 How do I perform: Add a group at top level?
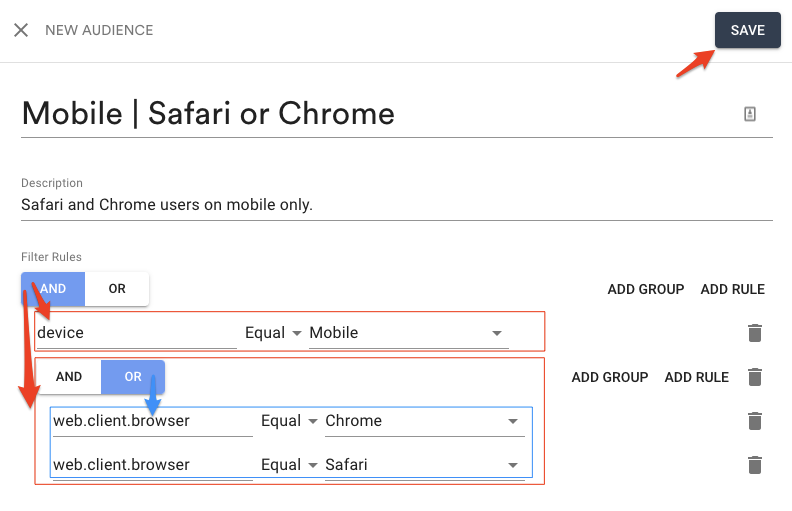tap(646, 289)
